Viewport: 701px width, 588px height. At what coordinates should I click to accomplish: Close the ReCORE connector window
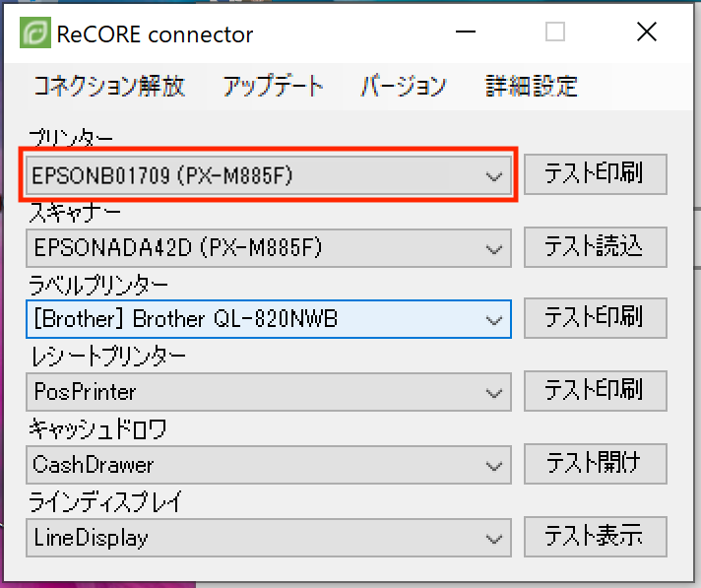(646, 33)
